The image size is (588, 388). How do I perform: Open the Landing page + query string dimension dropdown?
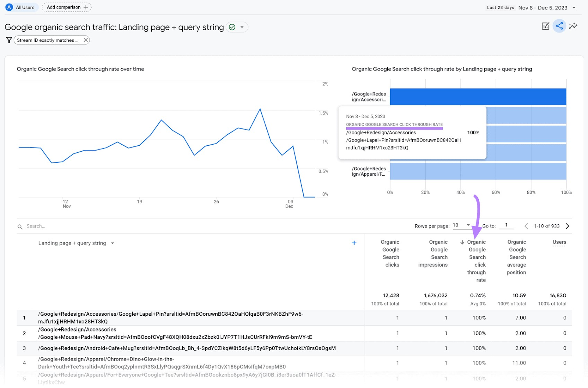click(x=76, y=243)
